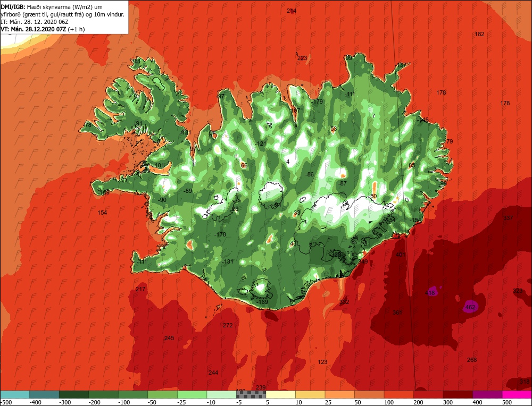Click the value '318' at bottom right corner
The height and width of the screenshot is (406, 532).
tap(525, 381)
